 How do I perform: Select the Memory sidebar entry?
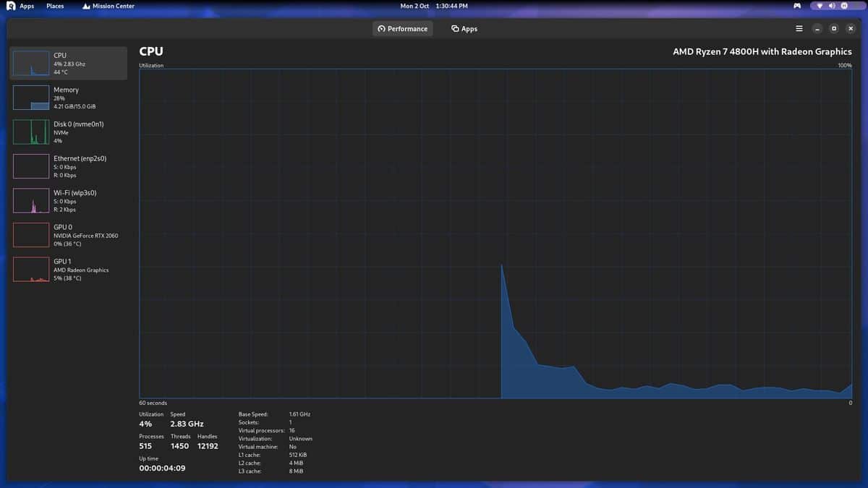point(69,98)
